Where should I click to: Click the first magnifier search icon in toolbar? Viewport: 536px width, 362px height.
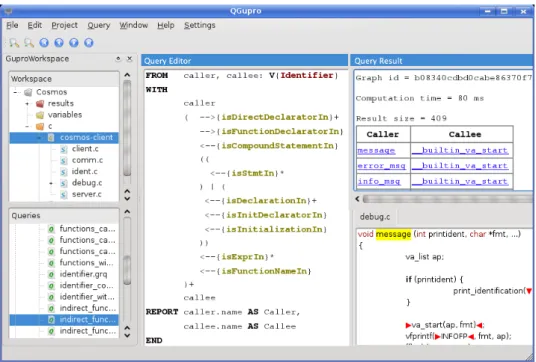[x=14, y=43]
